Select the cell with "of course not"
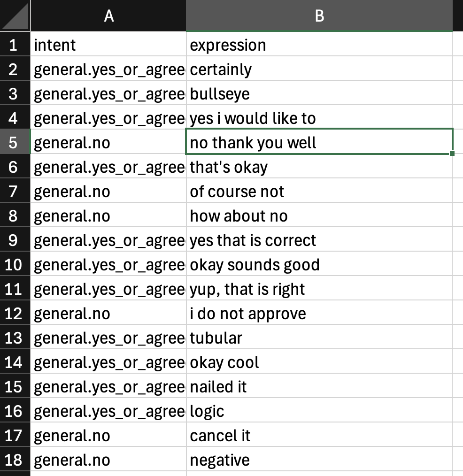463x476 pixels. point(319,192)
